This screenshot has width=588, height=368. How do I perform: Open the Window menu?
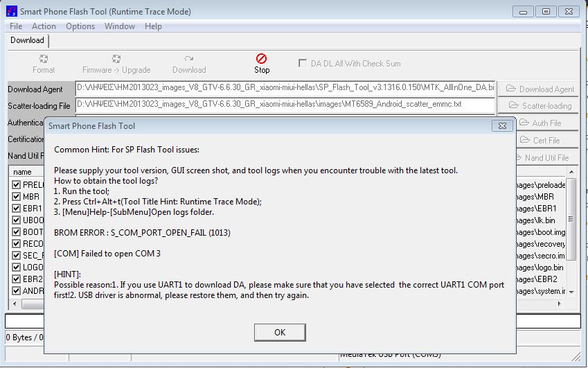(120, 26)
